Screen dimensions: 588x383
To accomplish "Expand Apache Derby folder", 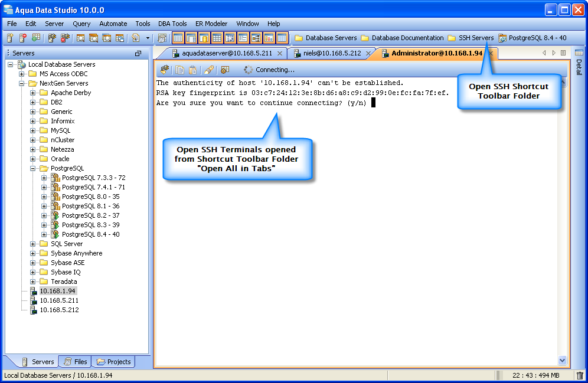I will coord(33,93).
